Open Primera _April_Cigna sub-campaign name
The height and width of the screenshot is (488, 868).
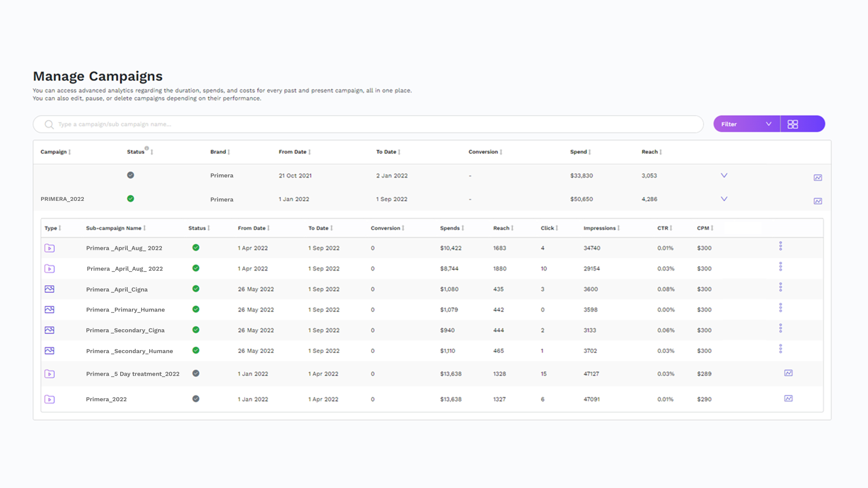point(117,289)
